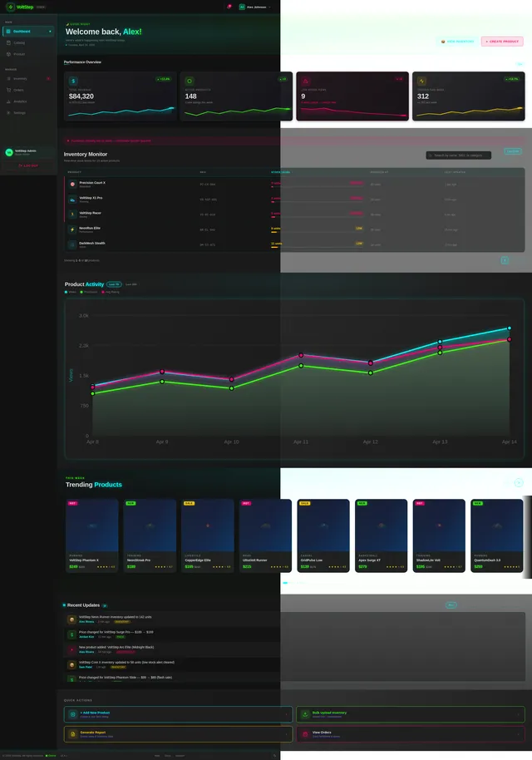Expand the View Orders tile arrow

point(519,734)
